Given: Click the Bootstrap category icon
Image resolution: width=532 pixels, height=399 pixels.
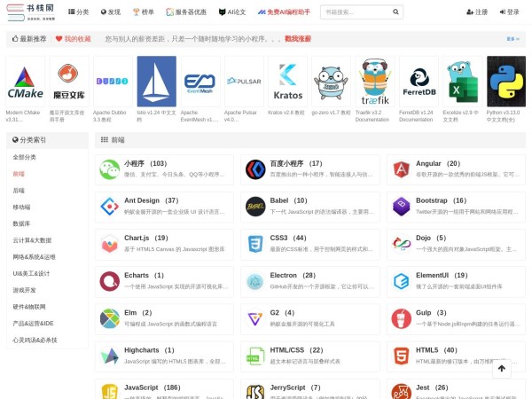Looking at the screenshot, I should coord(401,206).
